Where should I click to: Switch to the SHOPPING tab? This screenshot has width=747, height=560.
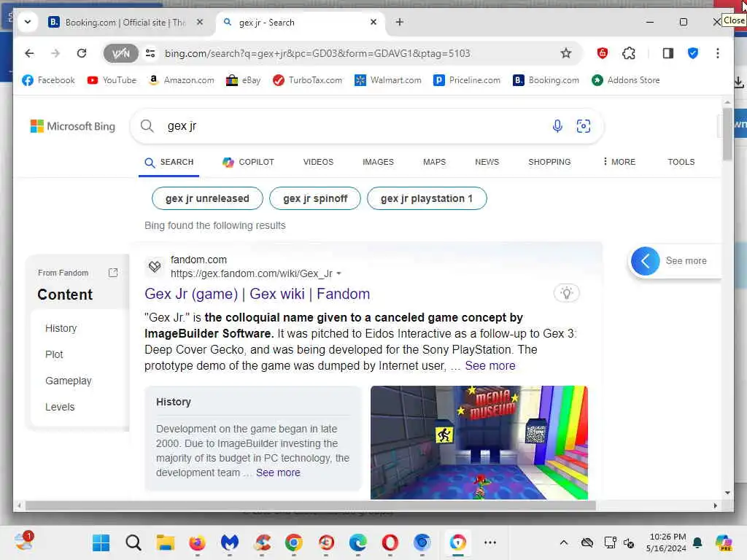point(549,162)
